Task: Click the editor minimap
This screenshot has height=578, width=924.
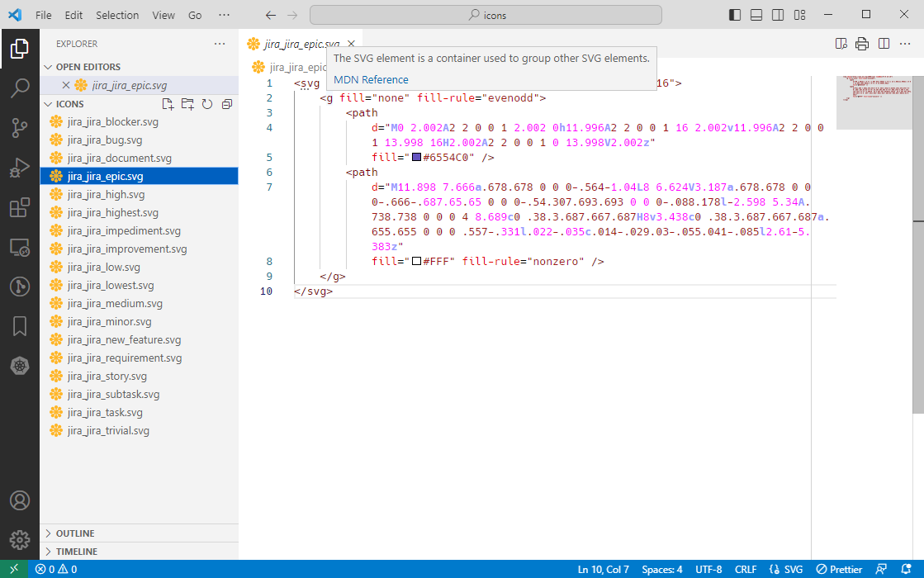Action: (x=874, y=102)
